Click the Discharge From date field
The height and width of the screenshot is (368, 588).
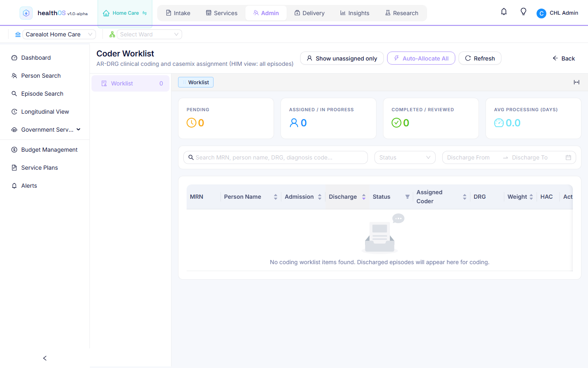point(472,157)
